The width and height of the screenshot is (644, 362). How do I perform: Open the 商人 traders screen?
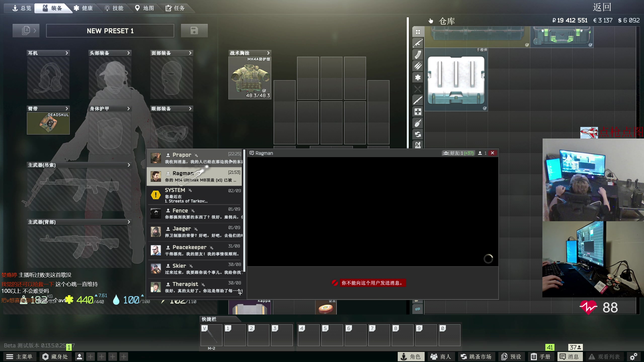pyautogui.click(x=441, y=356)
